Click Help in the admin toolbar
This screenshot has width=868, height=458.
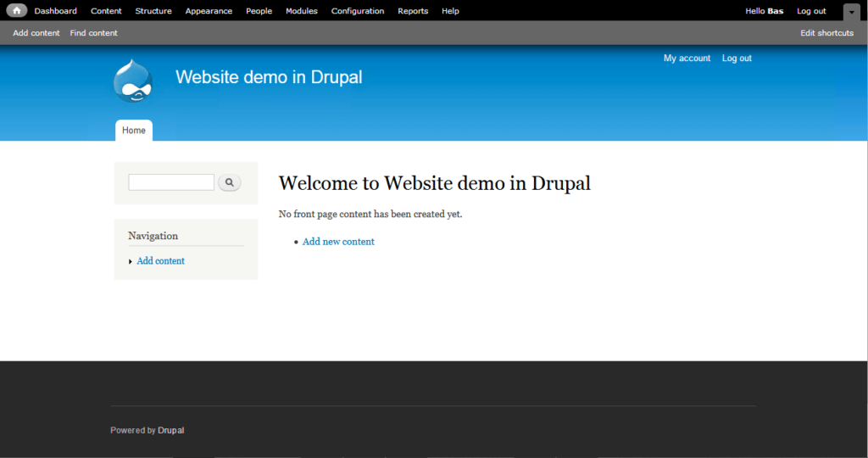(450, 11)
